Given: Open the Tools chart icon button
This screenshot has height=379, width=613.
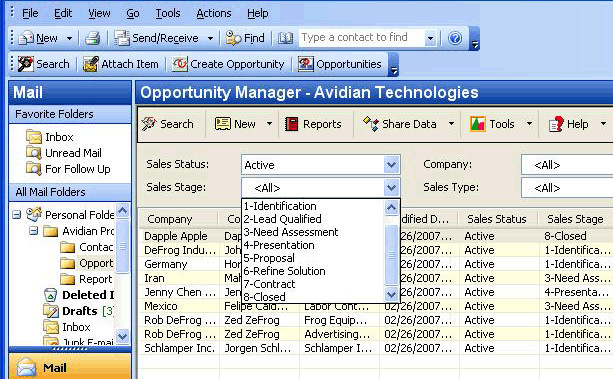Looking at the screenshot, I should [x=478, y=124].
